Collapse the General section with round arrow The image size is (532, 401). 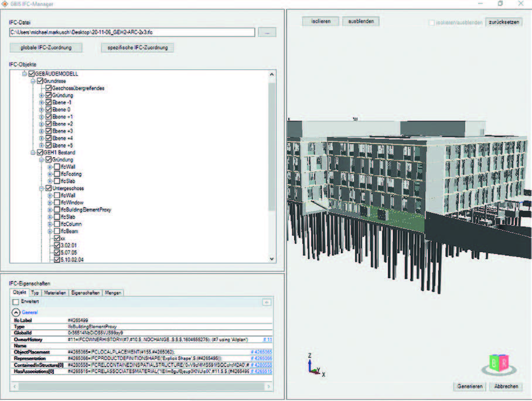(16, 312)
